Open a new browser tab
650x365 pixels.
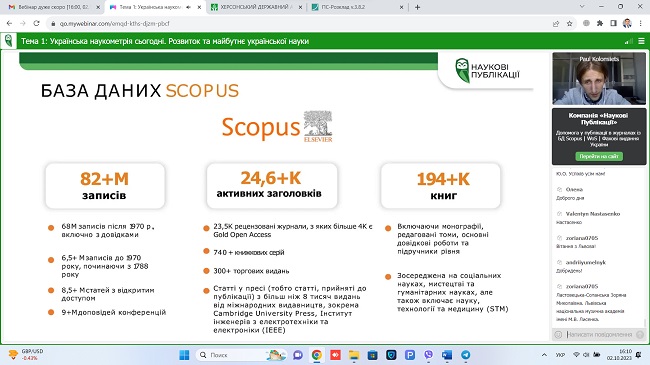point(417,7)
